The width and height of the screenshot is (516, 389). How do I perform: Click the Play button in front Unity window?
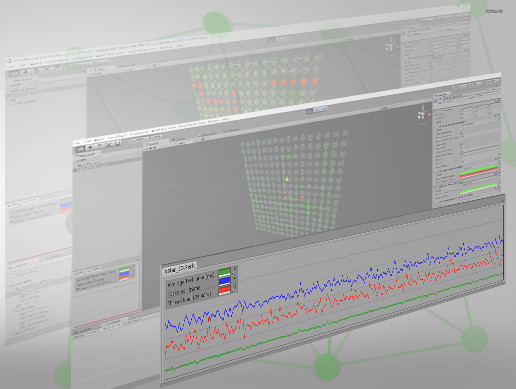point(309,111)
